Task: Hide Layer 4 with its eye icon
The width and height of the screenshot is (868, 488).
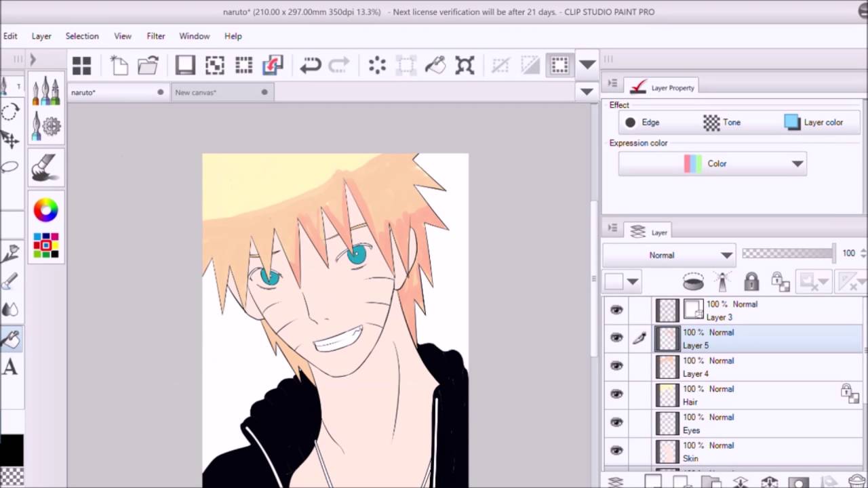Action: coord(616,366)
